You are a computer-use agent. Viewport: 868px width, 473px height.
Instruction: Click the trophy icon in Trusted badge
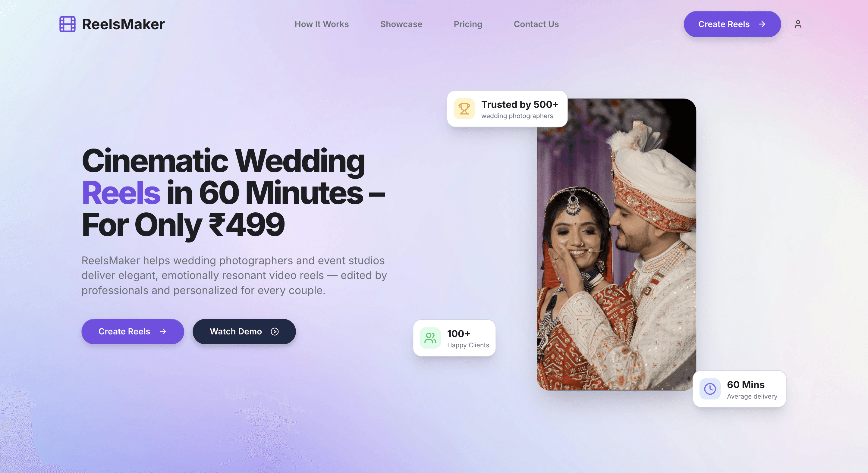tap(464, 109)
